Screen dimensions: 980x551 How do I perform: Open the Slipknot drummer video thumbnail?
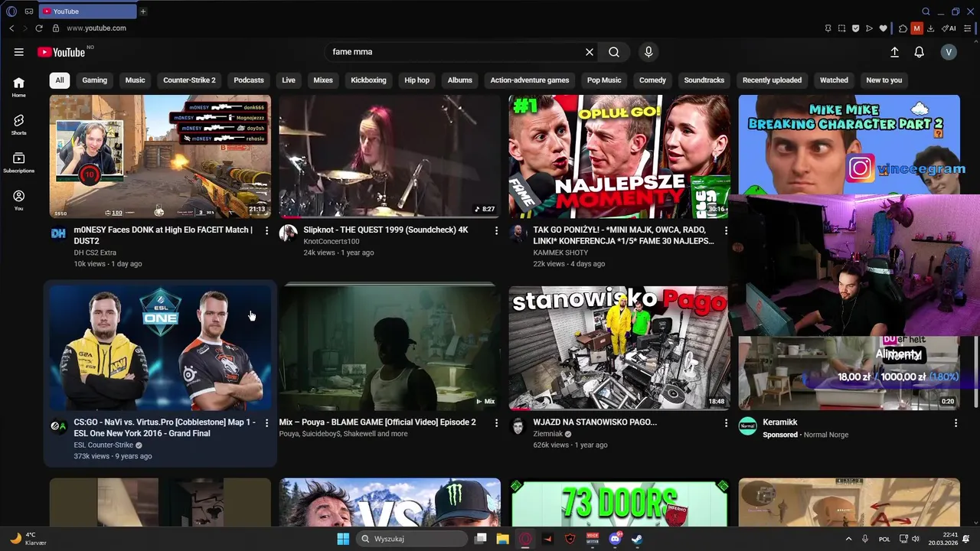point(390,156)
